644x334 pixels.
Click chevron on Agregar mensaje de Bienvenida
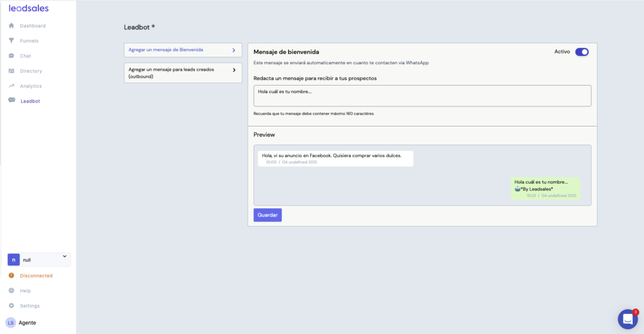point(234,50)
